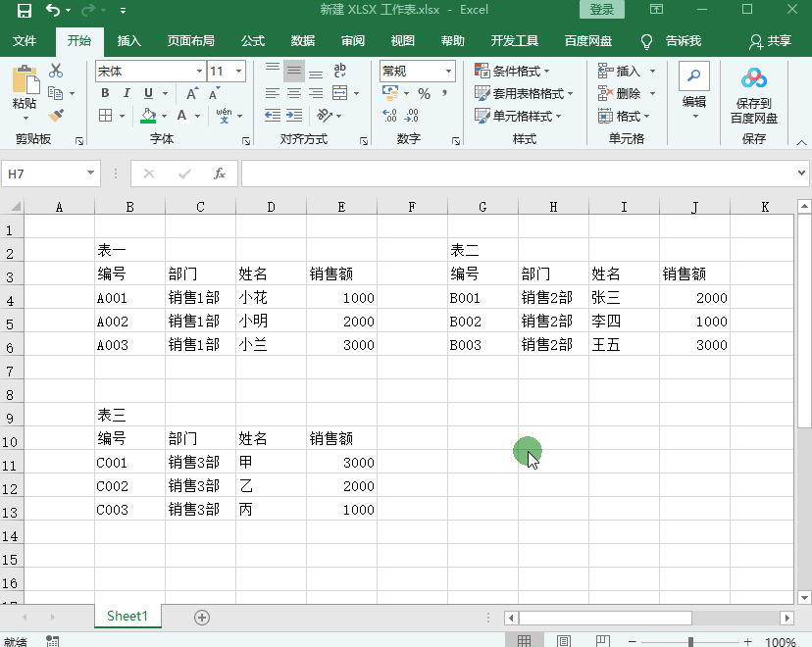The width and height of the screenshot is (812, 647).
Task: Open the Fill Color dropdown arrow
Action: click(164, 115)
